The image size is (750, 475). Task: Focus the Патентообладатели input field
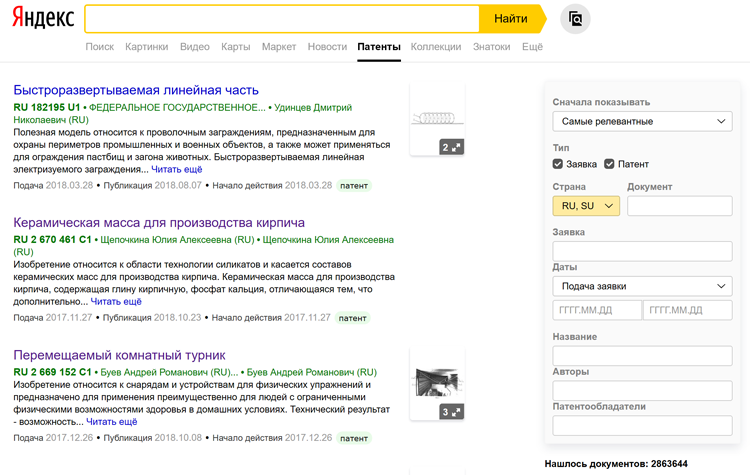pyautogui.click(x=642, y=426)
